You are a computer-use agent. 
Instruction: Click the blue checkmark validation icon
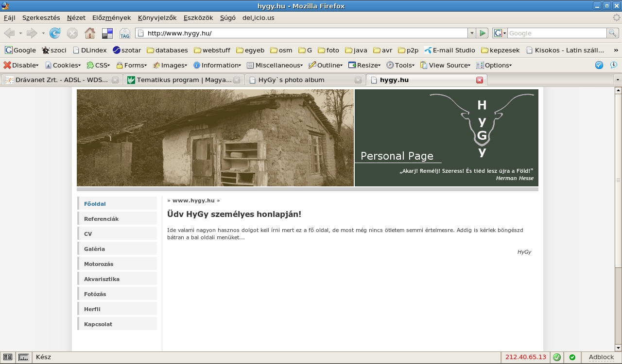tap(599, 65)
